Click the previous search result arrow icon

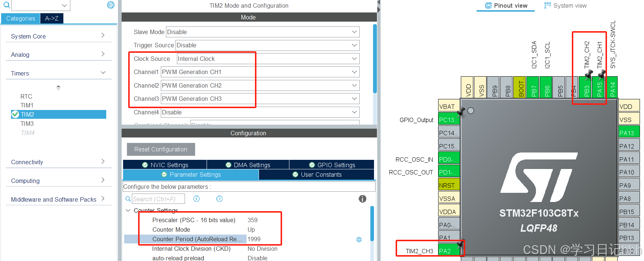[197, 199]
